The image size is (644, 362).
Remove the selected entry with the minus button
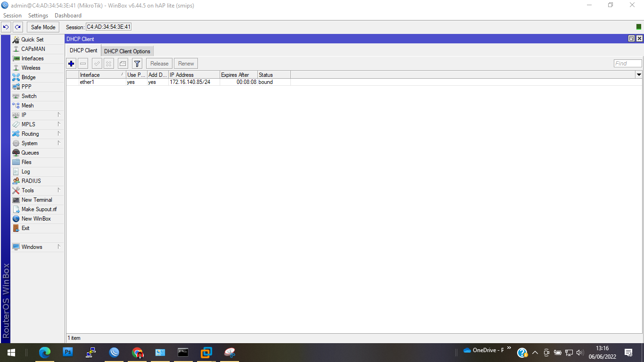coord(83,64)
